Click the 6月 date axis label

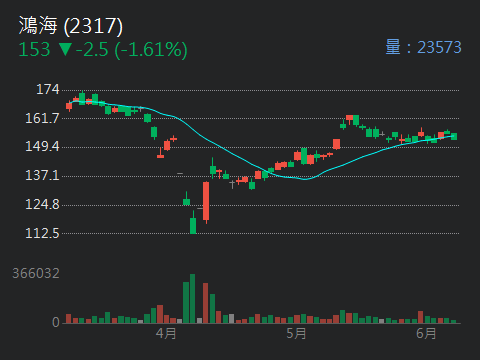tap(426, 333)
